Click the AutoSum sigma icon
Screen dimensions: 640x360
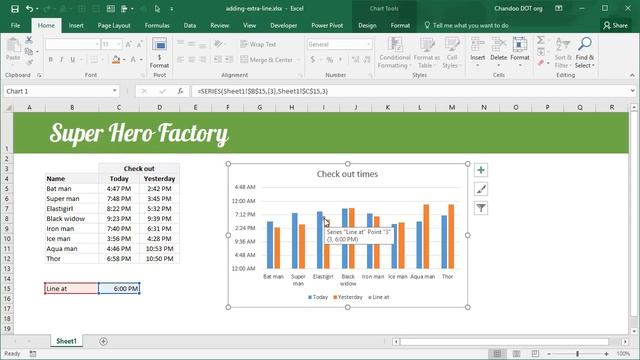tap(540, 40)
